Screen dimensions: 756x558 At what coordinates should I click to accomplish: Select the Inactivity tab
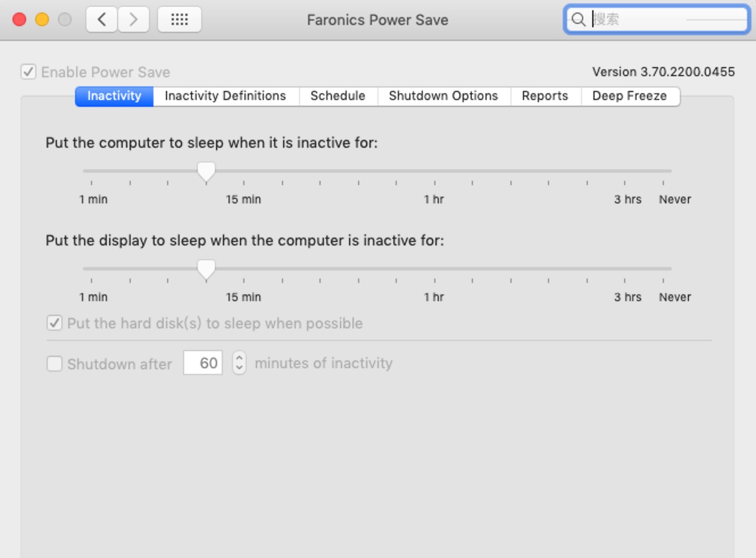pos(114,96)
